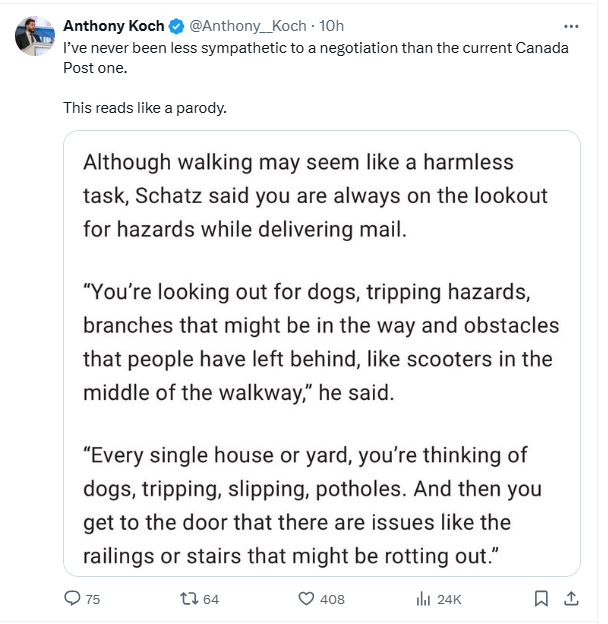Click the 75 replies count
The height and width of the screenshot is (624, 608).
(93, 599)
